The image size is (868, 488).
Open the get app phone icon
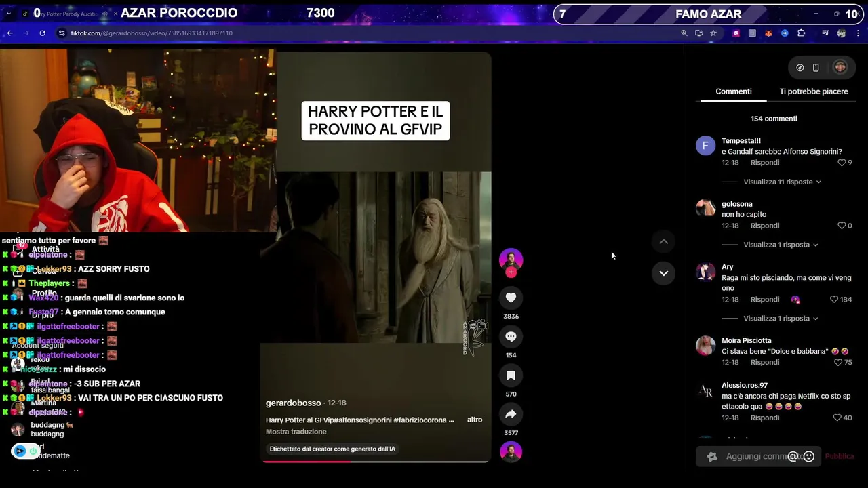tap(816, 67)
